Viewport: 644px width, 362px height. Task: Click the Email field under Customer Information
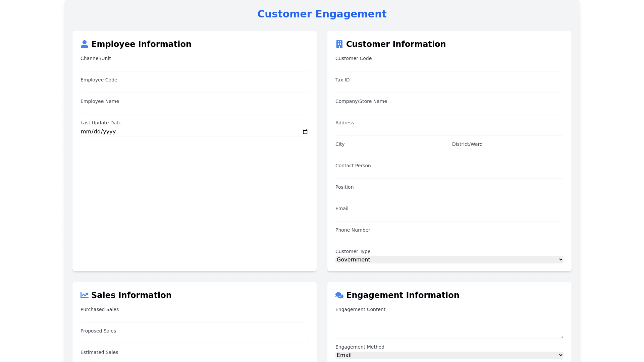click(449, 217)
